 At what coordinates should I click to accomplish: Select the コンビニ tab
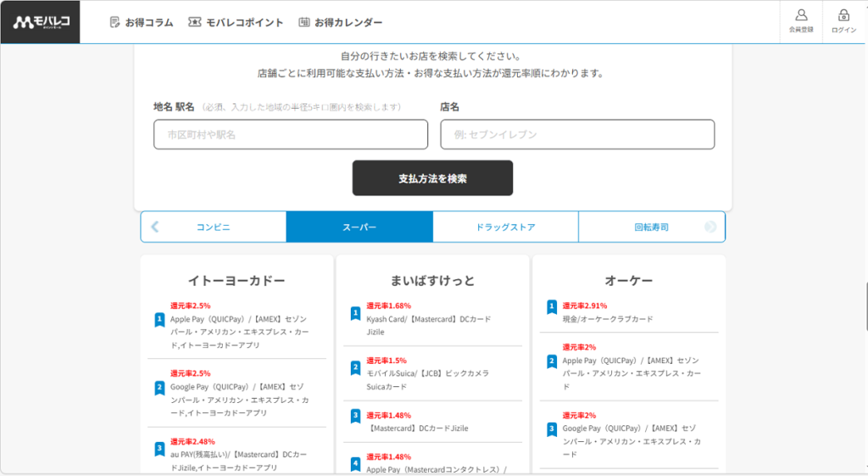(213, 227)
